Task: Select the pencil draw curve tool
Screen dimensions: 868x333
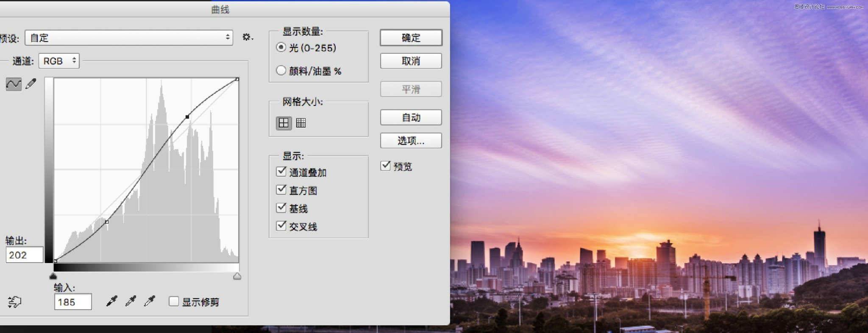Action: point(31,84)
